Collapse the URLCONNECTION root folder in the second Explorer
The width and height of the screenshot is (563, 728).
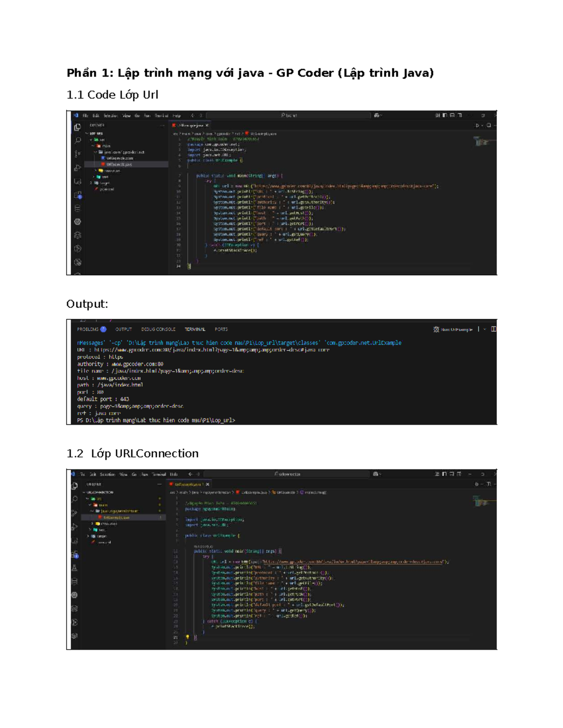tap(84, 493)
